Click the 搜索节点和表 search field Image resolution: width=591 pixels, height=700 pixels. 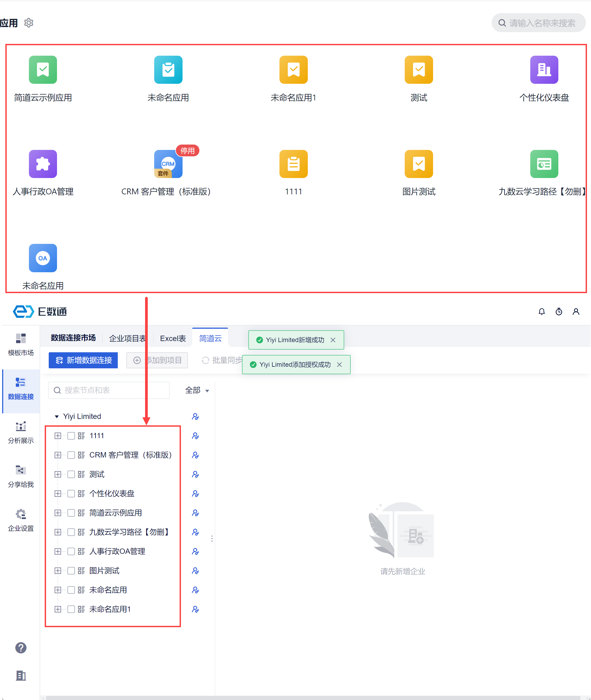pyautogui.click(x=109, y=390)
